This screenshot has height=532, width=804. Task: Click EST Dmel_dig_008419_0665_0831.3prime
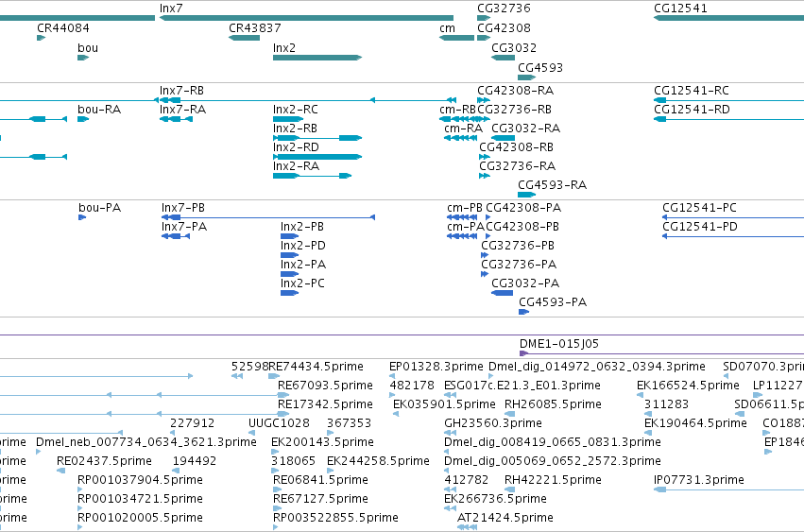[x=553, y=442]
